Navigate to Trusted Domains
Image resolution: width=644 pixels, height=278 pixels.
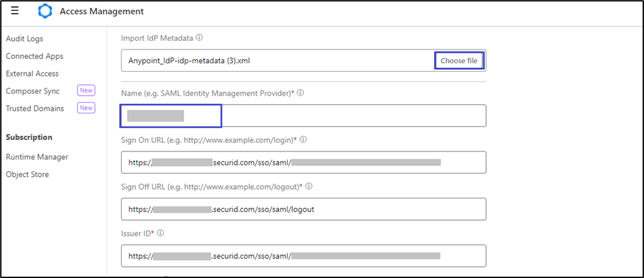(35, 108)
